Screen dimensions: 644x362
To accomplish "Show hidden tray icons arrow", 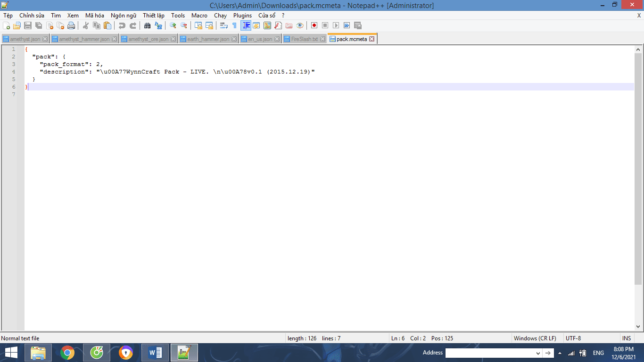I will [560, 353].
